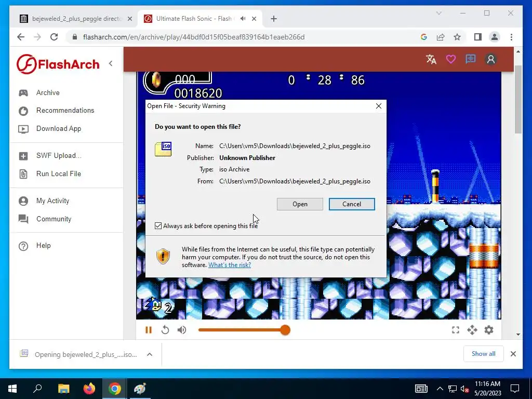Image resolution: width=532 pixels, height=399 pixels.
Task: Click the Archive gamepad icon
Action: [23, 93]
